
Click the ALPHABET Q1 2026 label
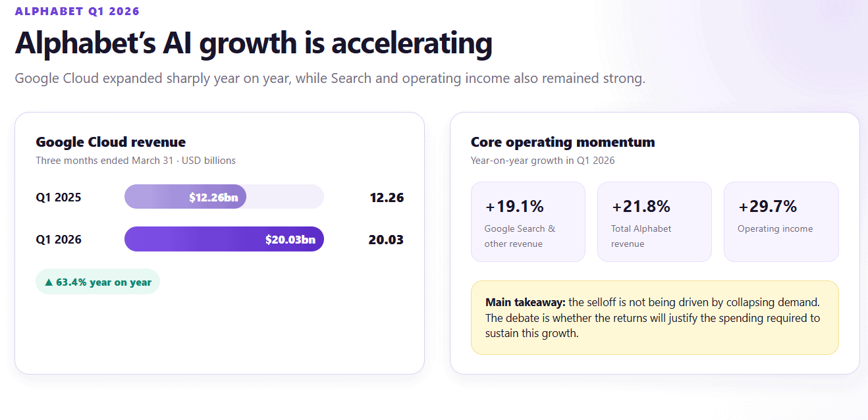(x=77, y=11)
